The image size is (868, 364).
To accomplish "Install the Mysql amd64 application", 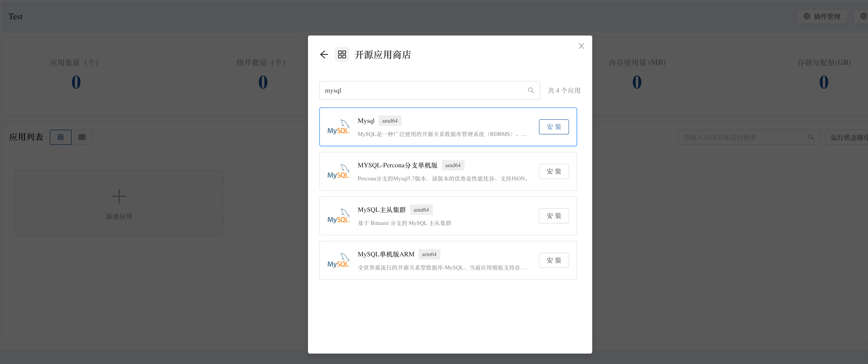I will [x=554, y=127].
